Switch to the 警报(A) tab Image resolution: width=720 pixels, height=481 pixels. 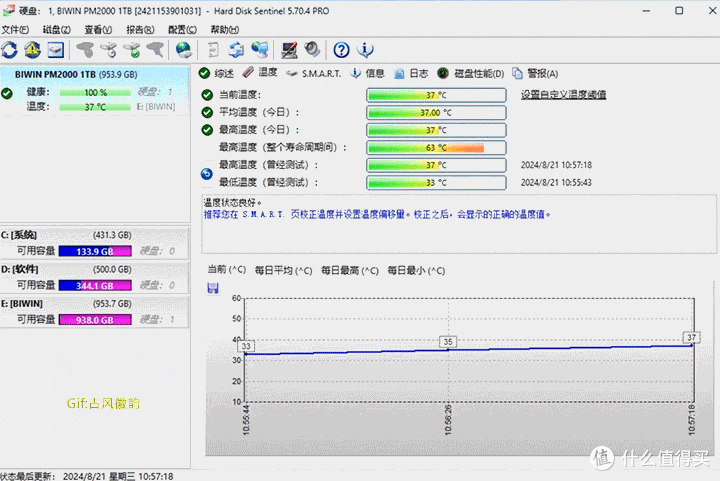click(x=535, y=73)
